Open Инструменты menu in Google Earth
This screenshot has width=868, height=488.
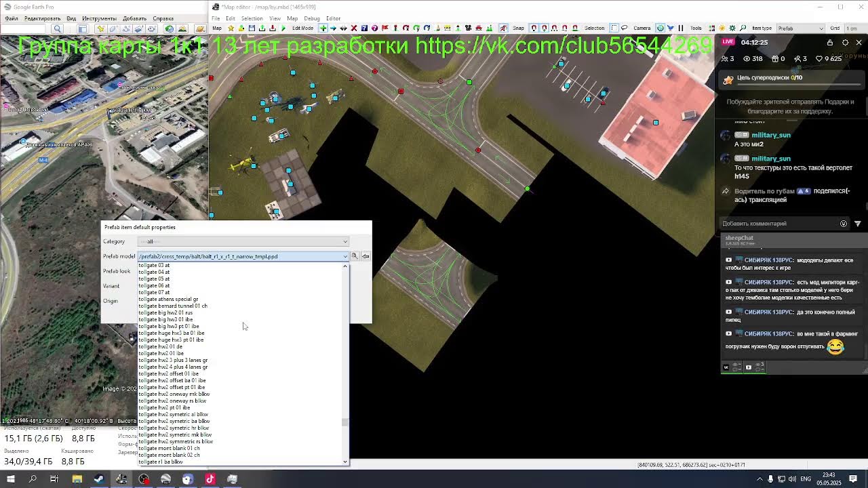[x=99, y=18]
